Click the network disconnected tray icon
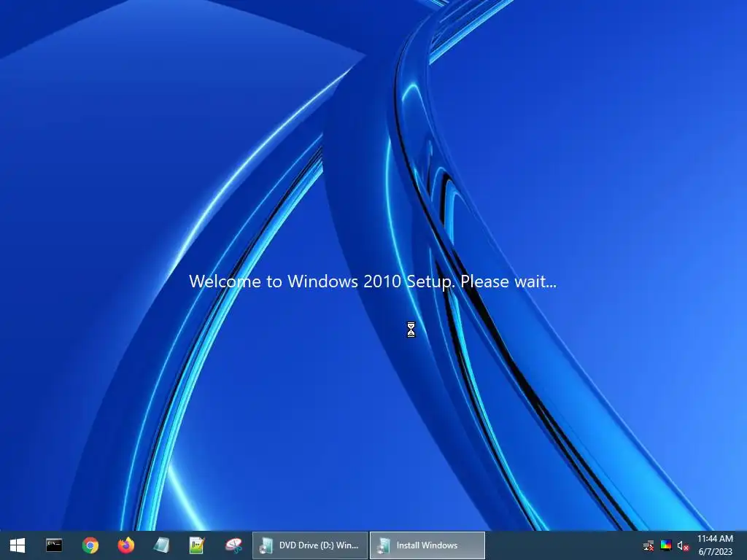This screenshot has height=560, width=747. pos(649,545)
